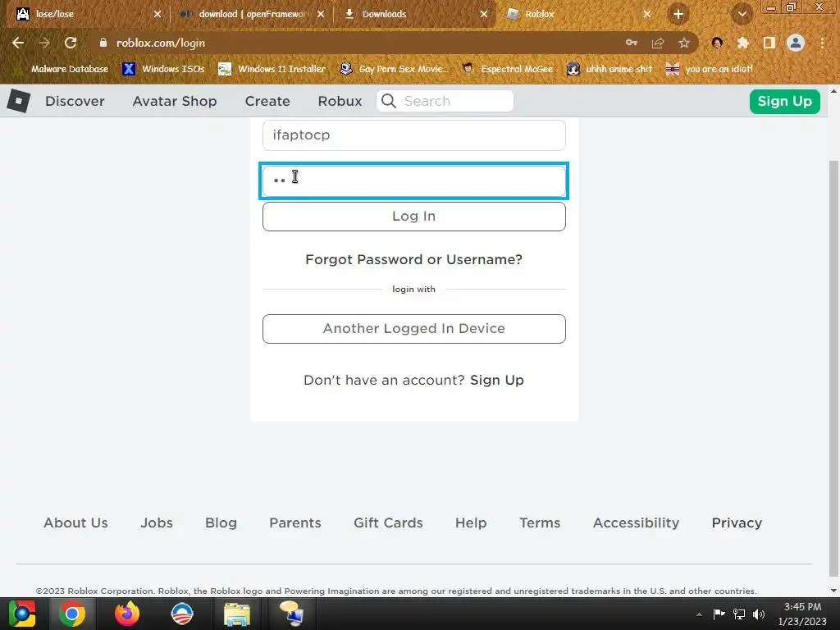Go back with the browser back arrow
This screenshot has width=840, height=630.
point(18,43)
